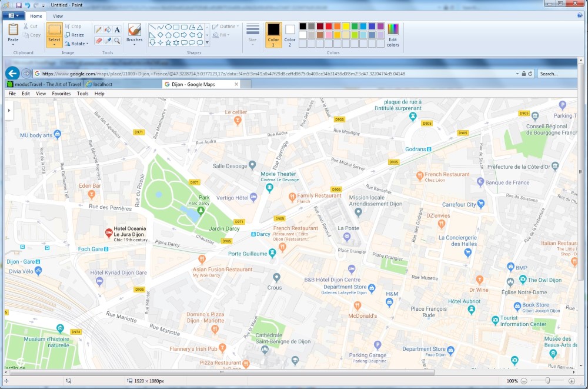Screen dimensions: 588x389
Task: Pick the Curve shape
Action: coord(161,27)
